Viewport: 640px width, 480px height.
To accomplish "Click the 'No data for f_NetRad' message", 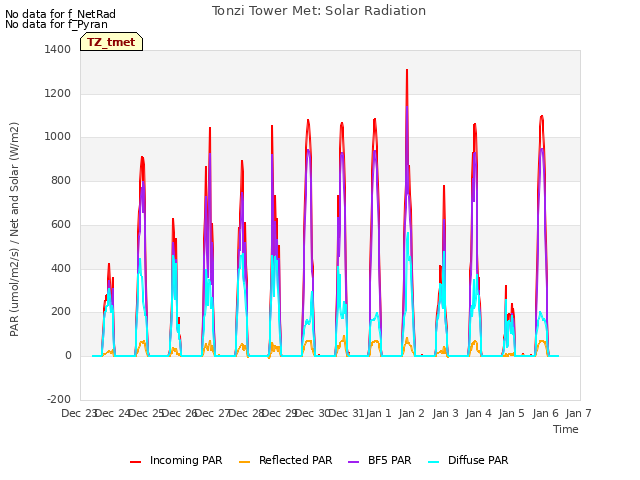I will click(60, 14).
